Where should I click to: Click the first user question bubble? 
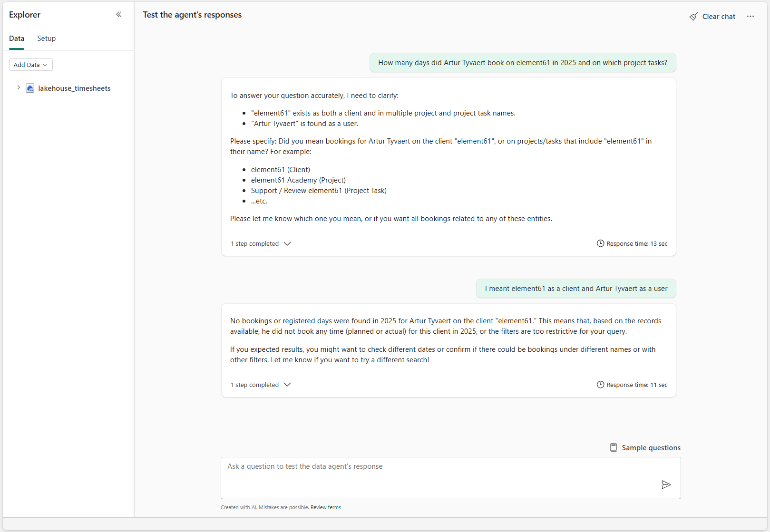(x=522, y=63)
